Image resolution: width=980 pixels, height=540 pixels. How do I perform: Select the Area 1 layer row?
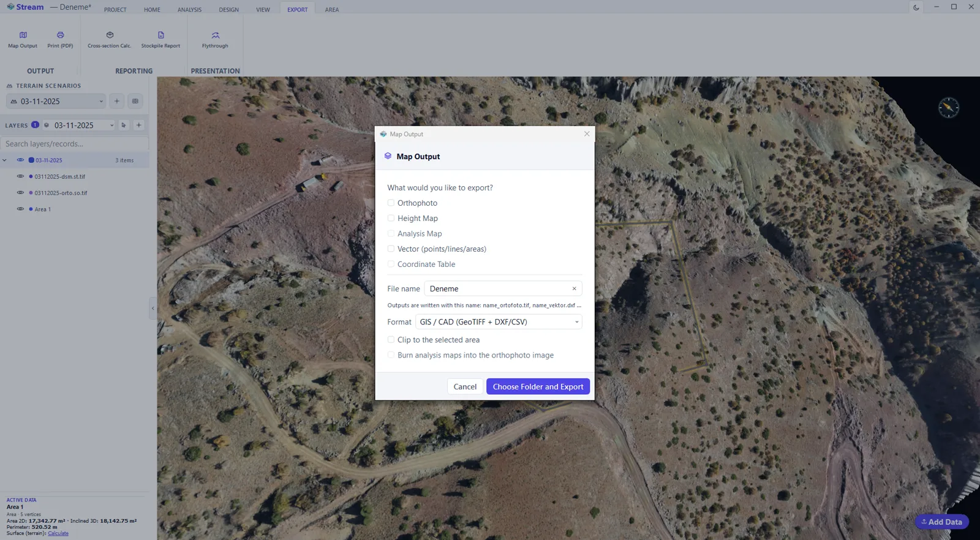tap(75, 209)
